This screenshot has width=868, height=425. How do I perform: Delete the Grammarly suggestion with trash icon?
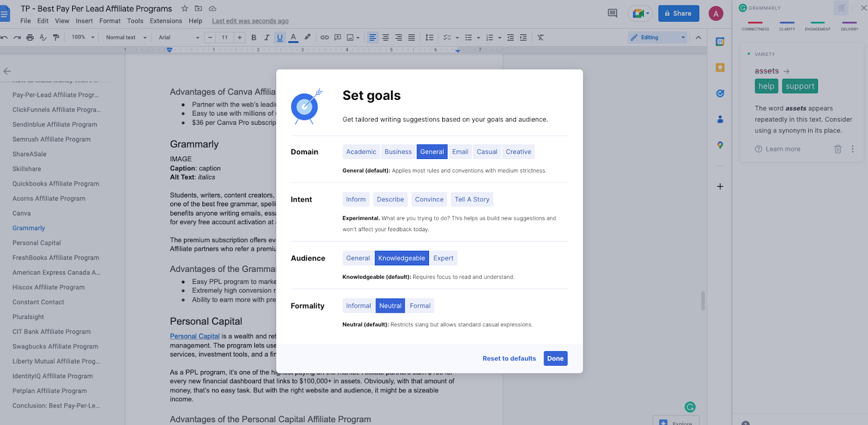click(838, 149)
